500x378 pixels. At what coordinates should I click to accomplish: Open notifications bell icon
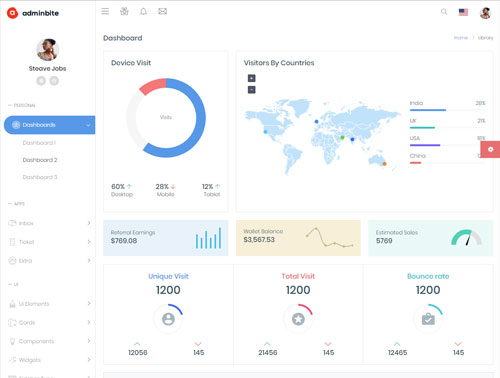[143, 11]
